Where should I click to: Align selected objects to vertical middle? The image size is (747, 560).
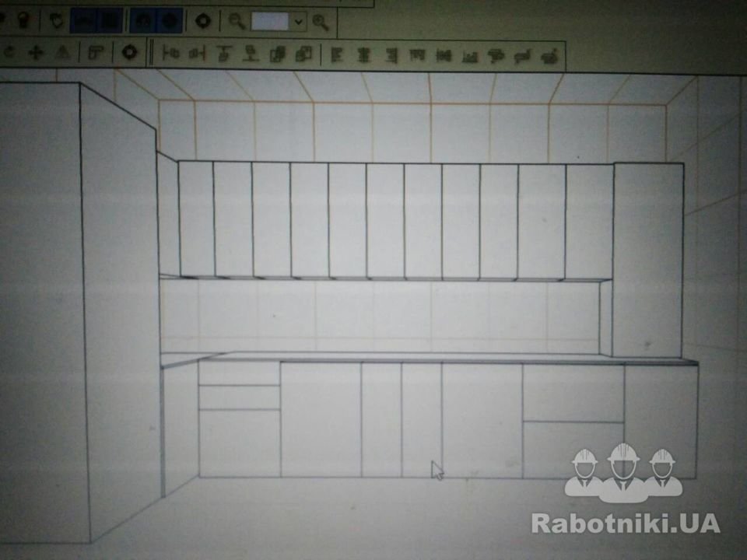444,56
